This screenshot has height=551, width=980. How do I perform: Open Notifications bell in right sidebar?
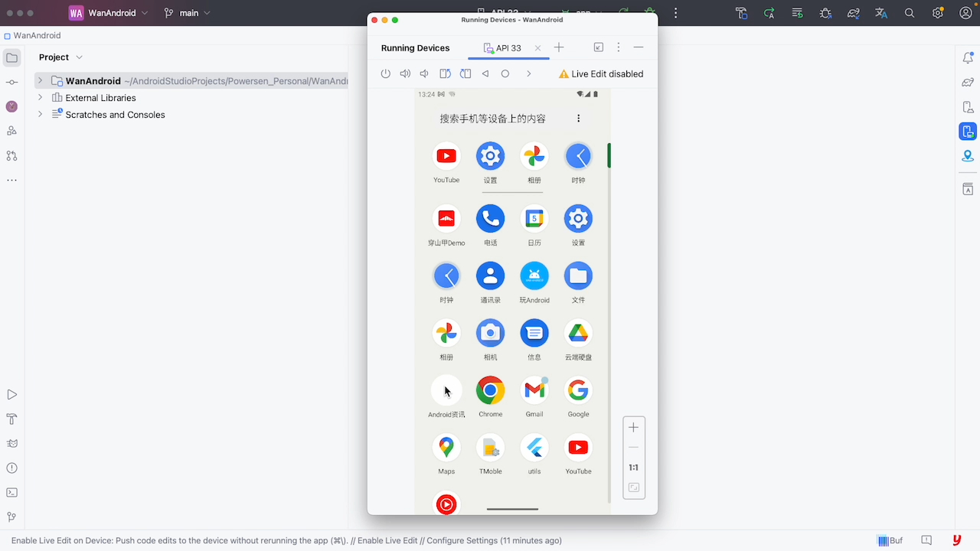[x=968, y=57]
